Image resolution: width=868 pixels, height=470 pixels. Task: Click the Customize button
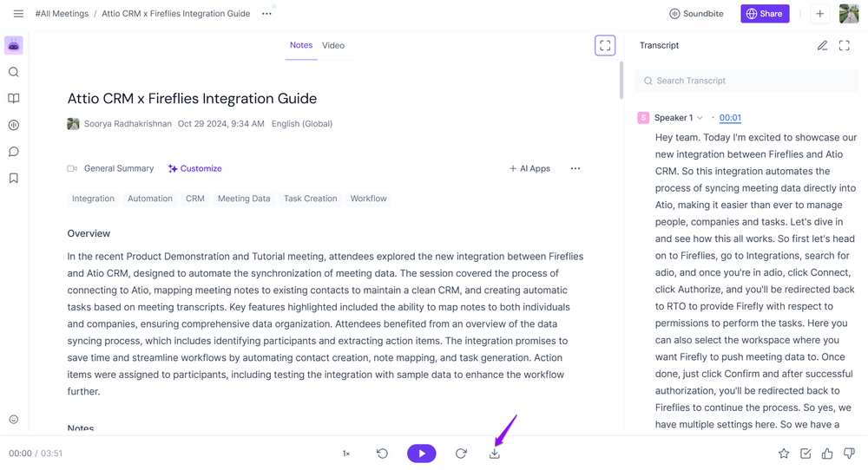click(194, 168)
